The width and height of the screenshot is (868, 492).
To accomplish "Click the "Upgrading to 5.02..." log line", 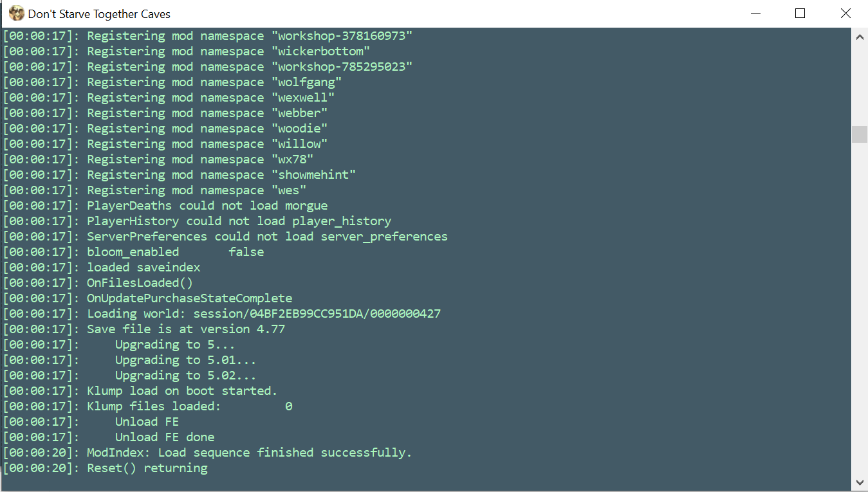I will click(x=185, y=376).
